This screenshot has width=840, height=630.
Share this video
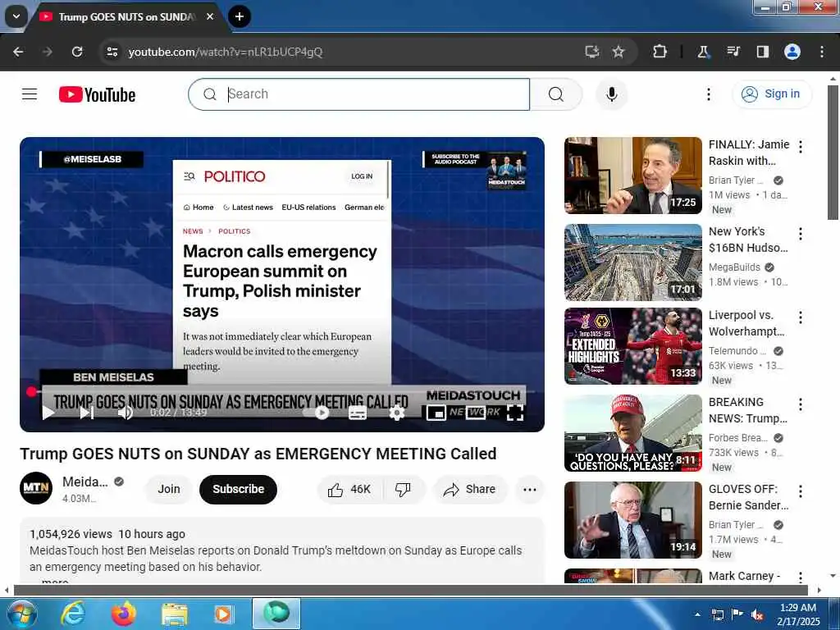[x=470, y=489]
